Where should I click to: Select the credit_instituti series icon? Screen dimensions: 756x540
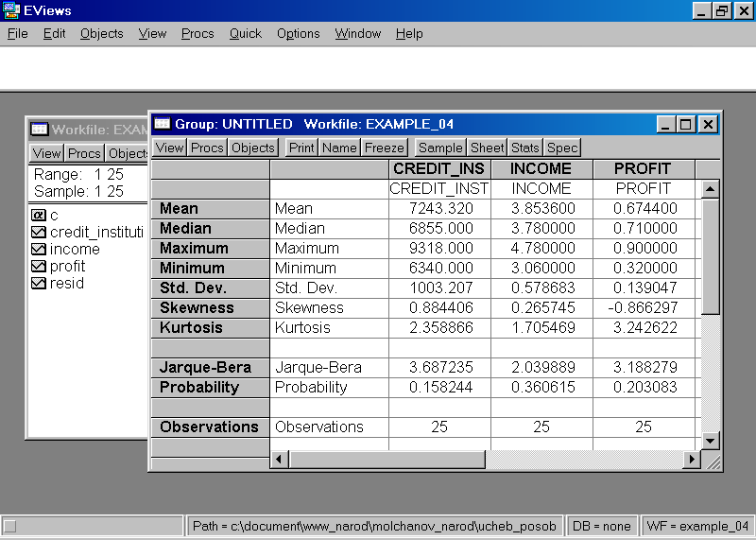pyautogui.click(x=38, y=232)
